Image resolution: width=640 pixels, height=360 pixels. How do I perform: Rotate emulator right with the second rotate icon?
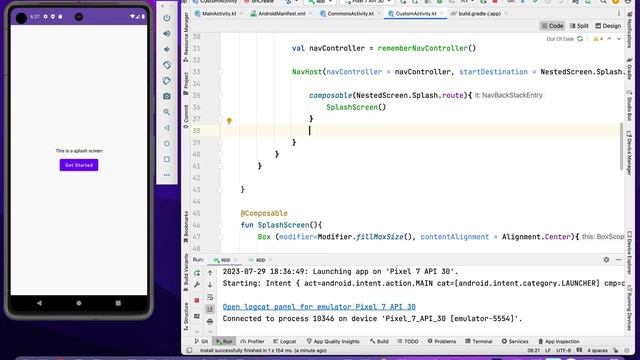(167, 80)
